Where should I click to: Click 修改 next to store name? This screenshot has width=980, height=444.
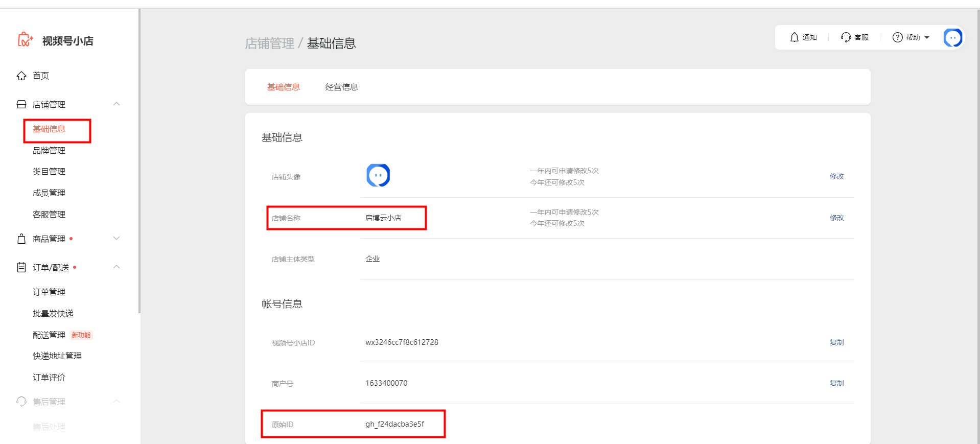point(836,218)
